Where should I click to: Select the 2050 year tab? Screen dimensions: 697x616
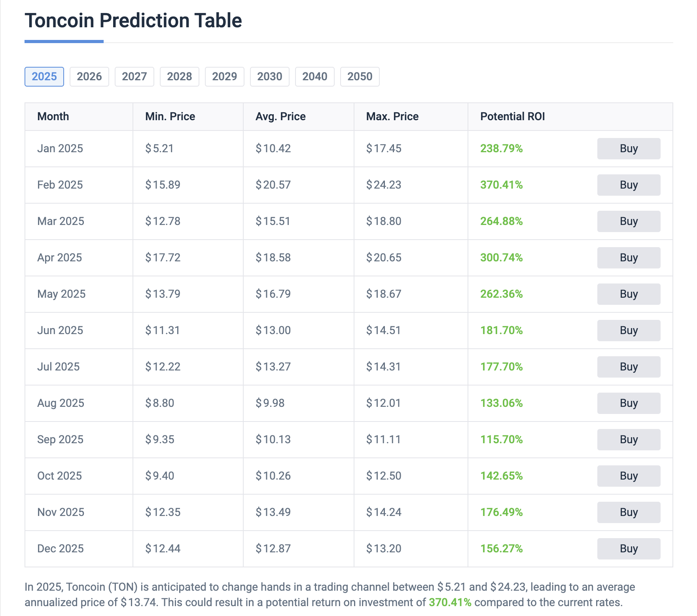360,76
